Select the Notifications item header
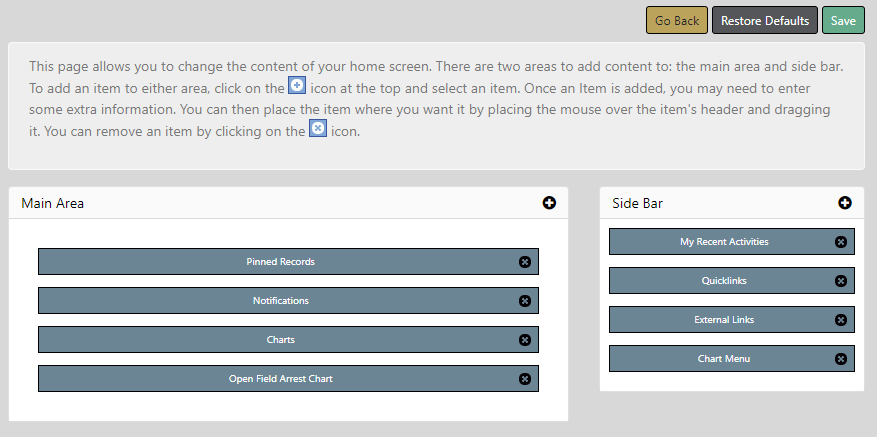The image size is (877, 437). tap(281, 301)
